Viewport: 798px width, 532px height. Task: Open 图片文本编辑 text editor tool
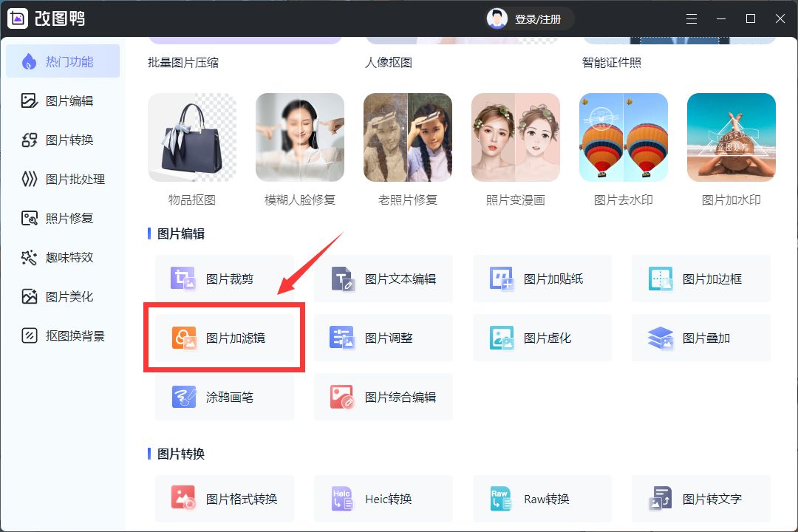(x=383, y=279)
